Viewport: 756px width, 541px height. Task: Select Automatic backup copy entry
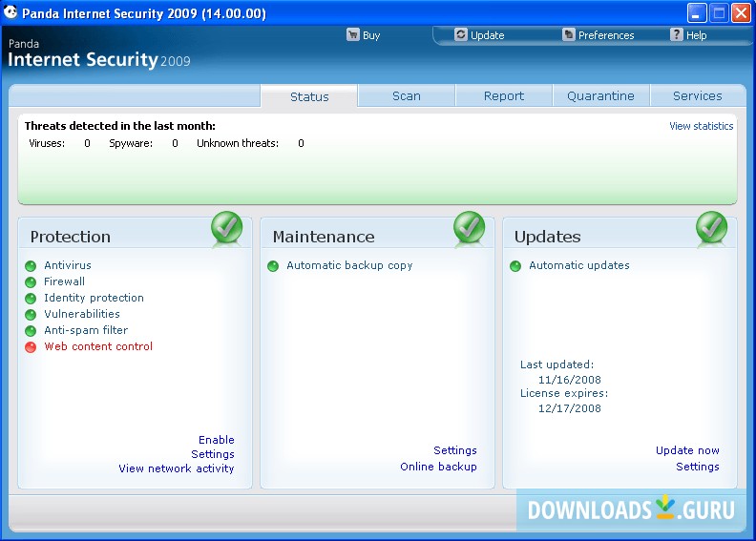pos(349,265)
